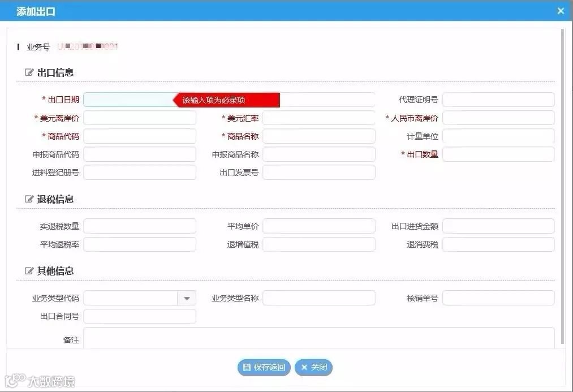
Task: Click the edit icon beside 出口信息
Action: point(29,72)
